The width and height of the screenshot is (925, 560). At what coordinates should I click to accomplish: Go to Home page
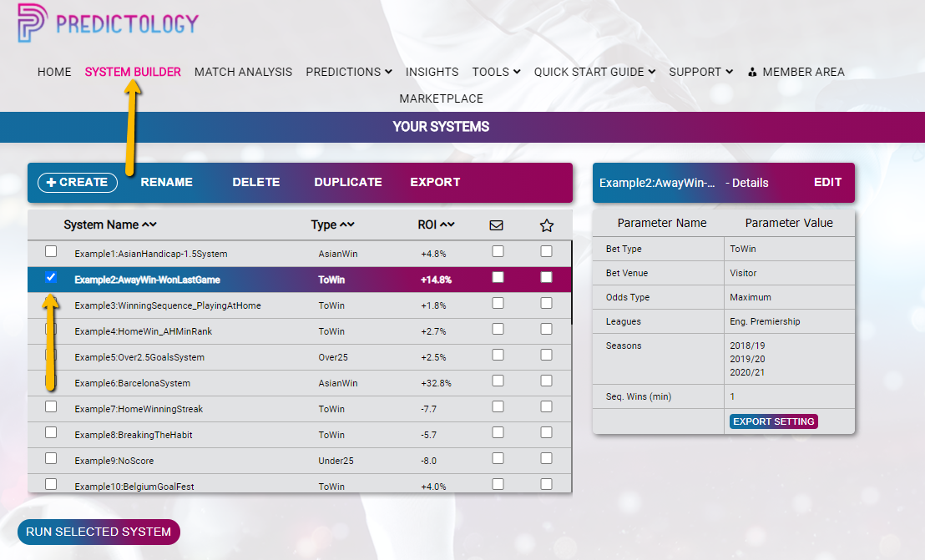point(54,72)
